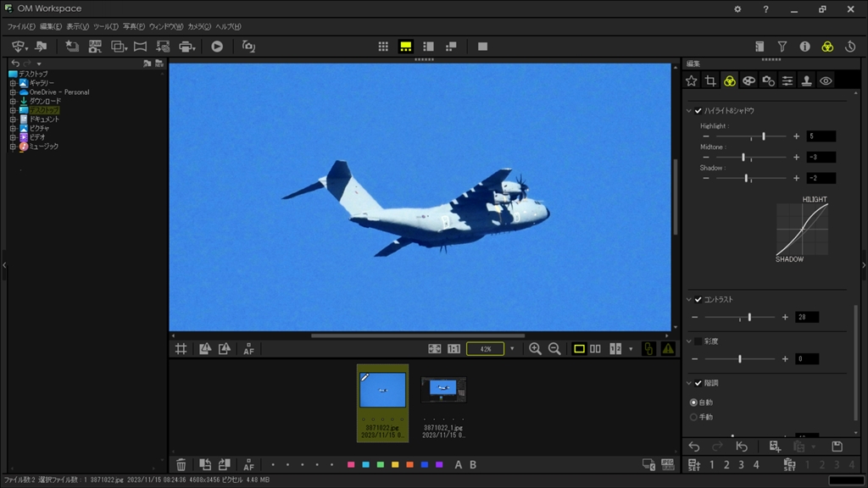
Task: Open the ツール(T) menu
Action: 106,26
